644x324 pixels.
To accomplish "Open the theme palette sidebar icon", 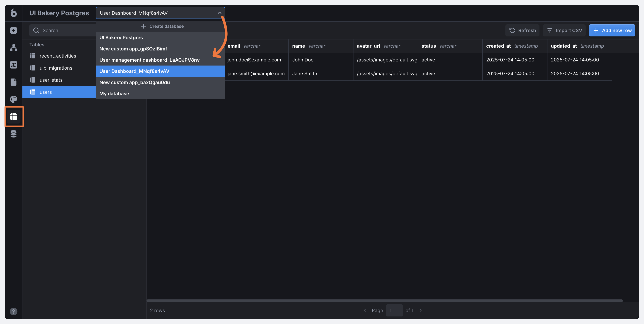I will (14, 99).
